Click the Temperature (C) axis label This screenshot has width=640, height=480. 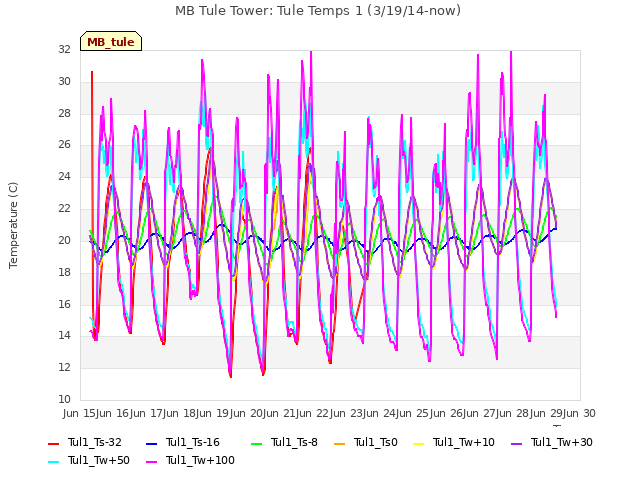pos(13,225)
